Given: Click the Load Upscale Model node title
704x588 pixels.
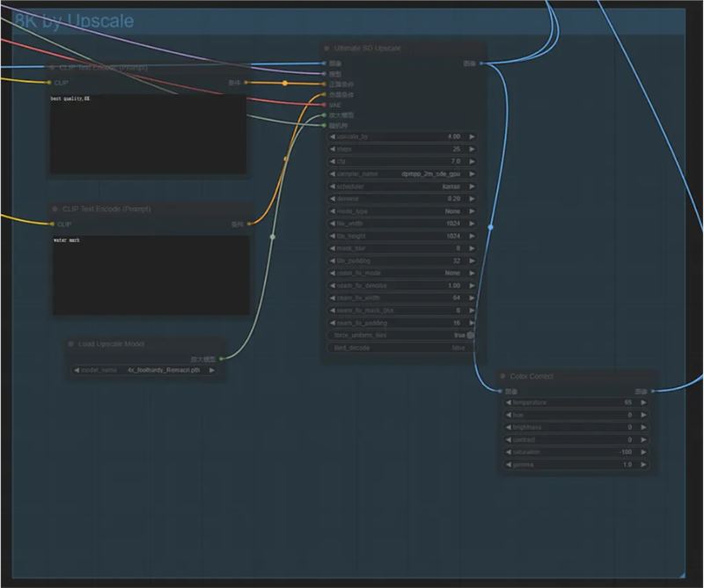Looking at the screenshot, I should 112,343.
